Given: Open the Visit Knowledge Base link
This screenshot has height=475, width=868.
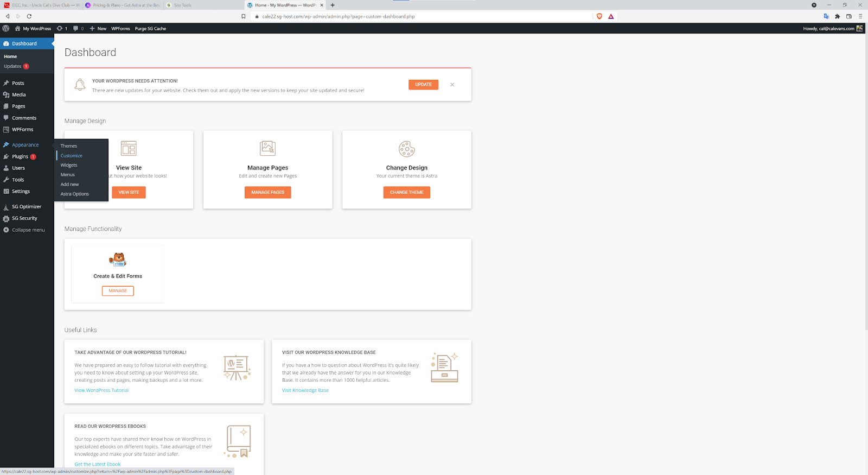Looking at the screenshot, I should (305, 390).
